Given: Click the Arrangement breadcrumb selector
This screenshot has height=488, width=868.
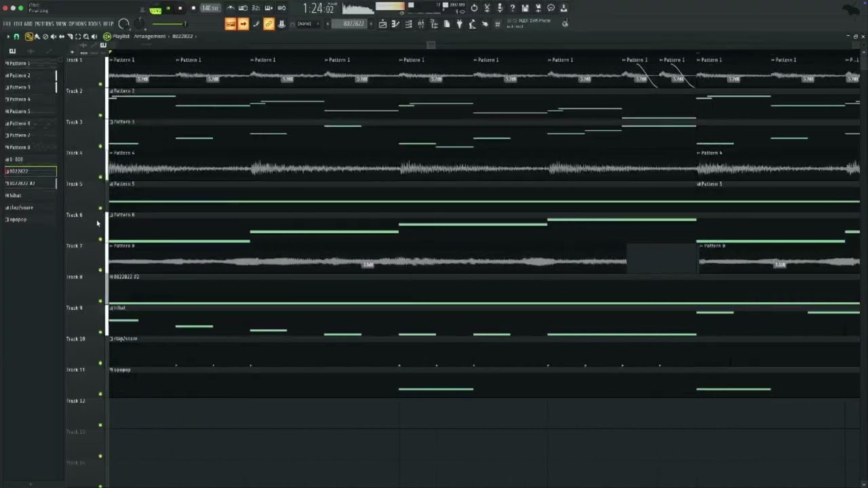Looking at the screenshot, I should [x=149, y=36].
